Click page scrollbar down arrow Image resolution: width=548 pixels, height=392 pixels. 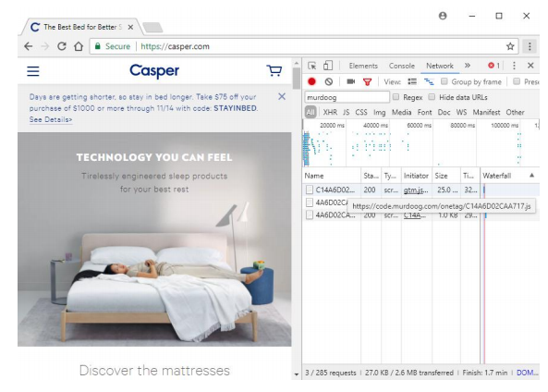point(297,374)
